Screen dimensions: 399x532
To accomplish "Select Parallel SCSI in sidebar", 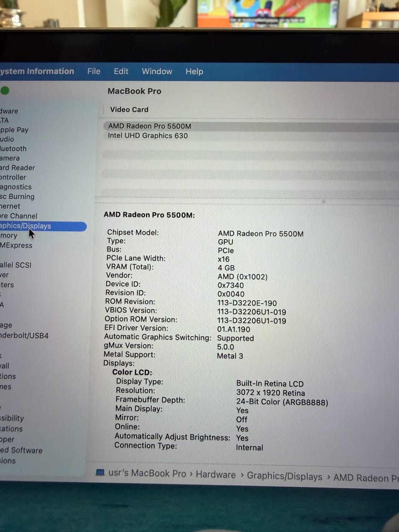I will (x=16, y=265).
